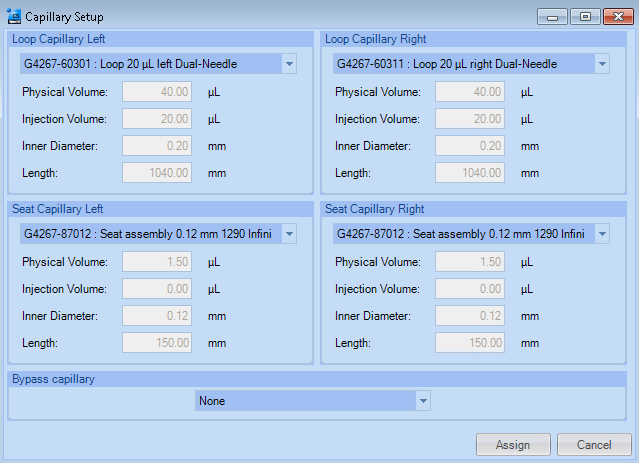Click Inner Diameter label in Seat Capillary Left
Viewport: 639px width, 463px height.
60,316
